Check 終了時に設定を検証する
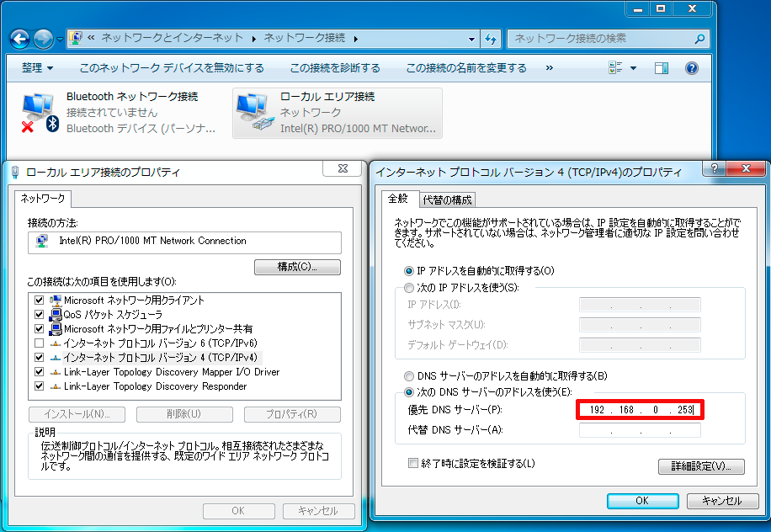 [x=413, y=461]
